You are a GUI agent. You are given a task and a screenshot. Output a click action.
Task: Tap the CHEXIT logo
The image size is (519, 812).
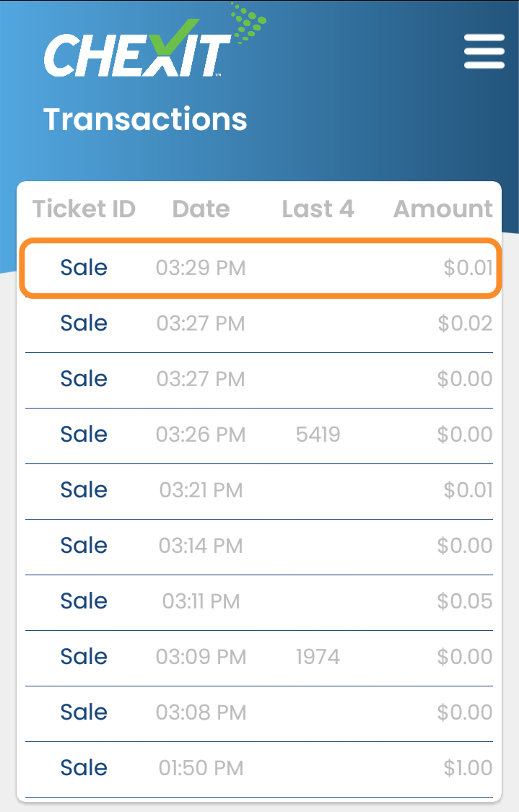154,41
